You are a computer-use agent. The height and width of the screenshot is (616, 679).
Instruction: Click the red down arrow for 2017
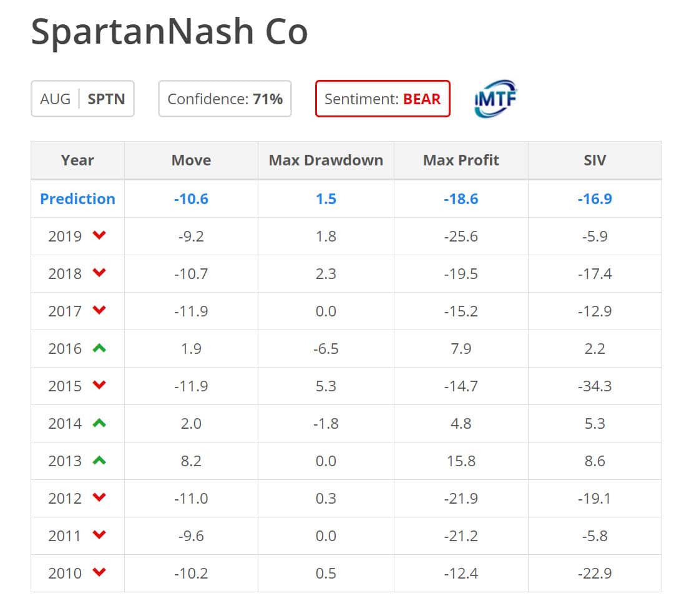tap(99, 310)
